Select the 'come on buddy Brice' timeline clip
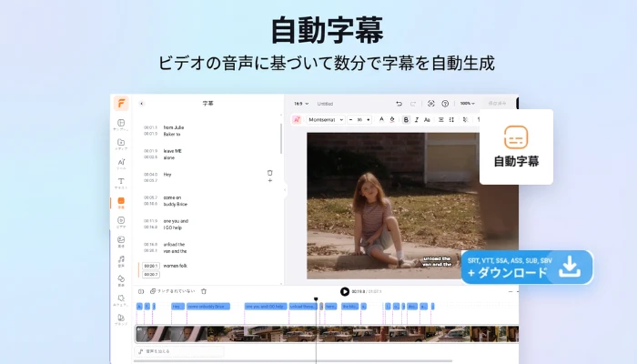The height and width of the screenshot is (364, 637). tap(208, 307)
